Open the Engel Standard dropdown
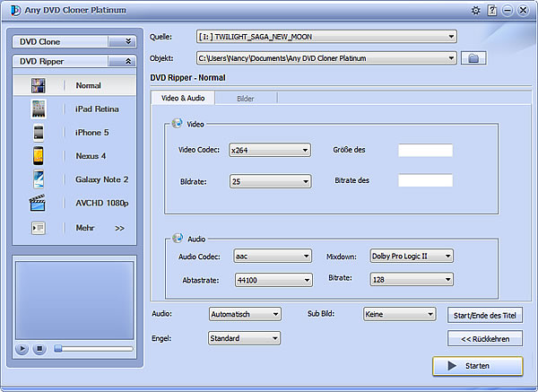 pyautogui.click(x=244, y=338)
